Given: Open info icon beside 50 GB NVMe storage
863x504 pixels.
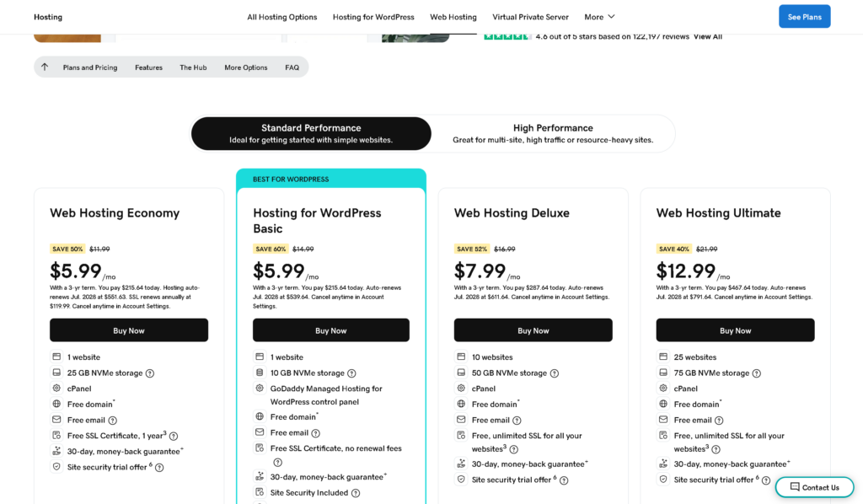Looking at the screenshot, I should (x=555, y=373).
